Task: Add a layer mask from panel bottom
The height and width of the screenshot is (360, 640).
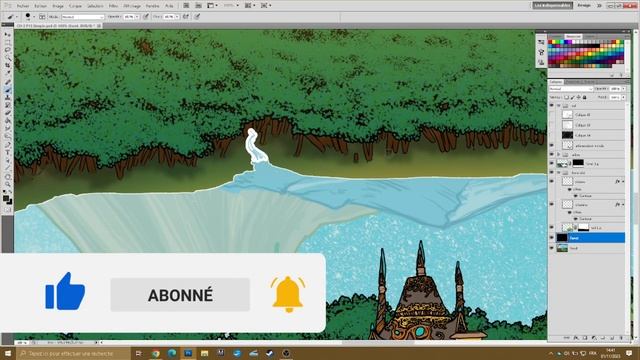Action: pyautogui.click(x=585, y=338)
